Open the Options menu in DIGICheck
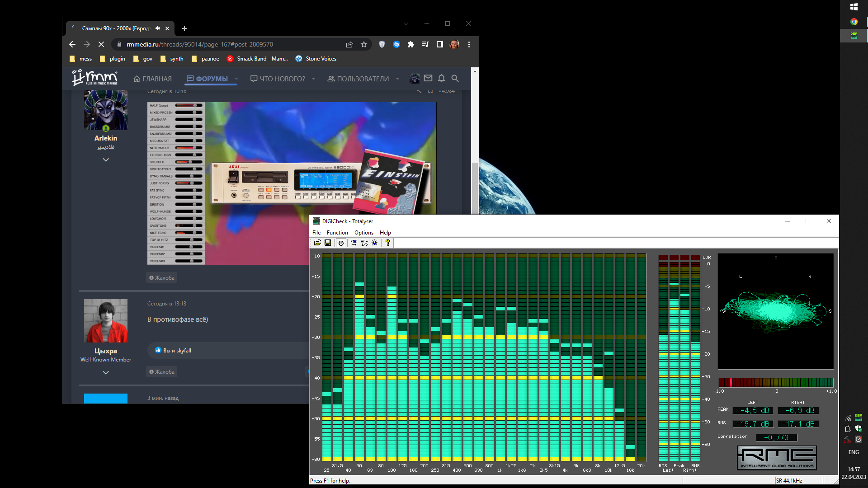 pyautogui.click(x=363, y=233)
